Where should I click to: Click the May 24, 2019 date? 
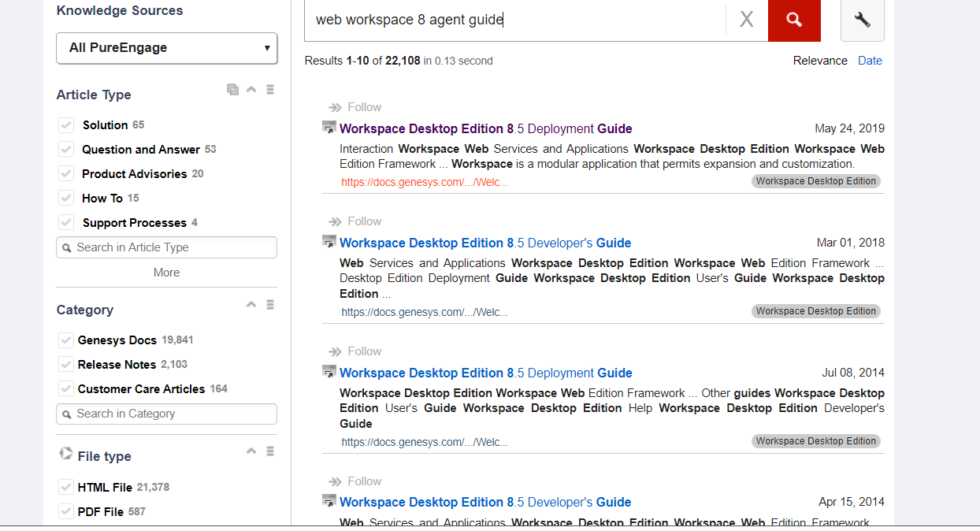coord(849,128)
